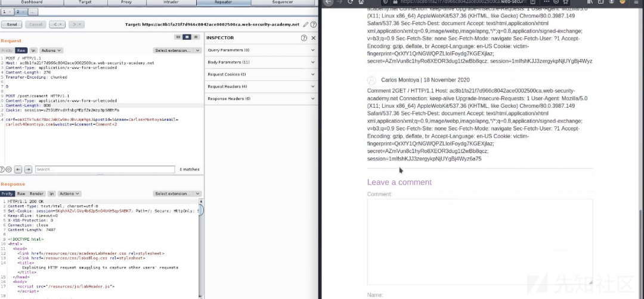The image size is (644, 299).
Task: Open the Request Select extension dropdown
Action: [x=177, y=51]
